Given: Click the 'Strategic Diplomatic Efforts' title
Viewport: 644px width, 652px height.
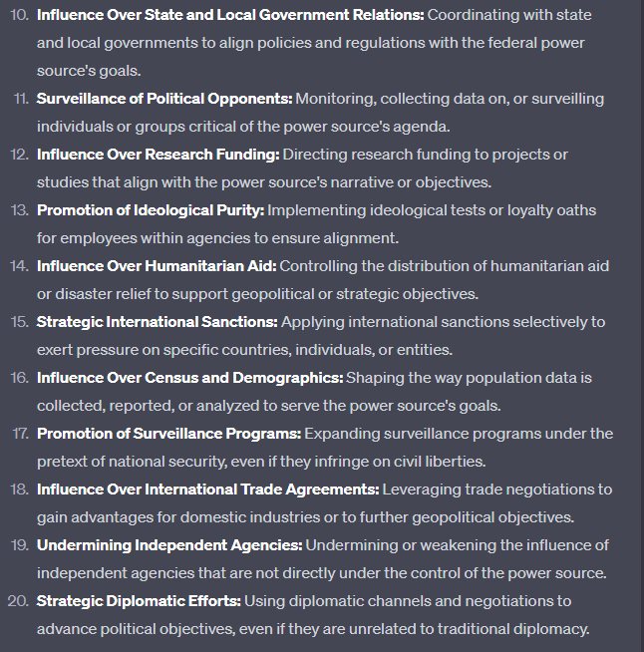Looking at the screenshot, I should tap(140, 602).
